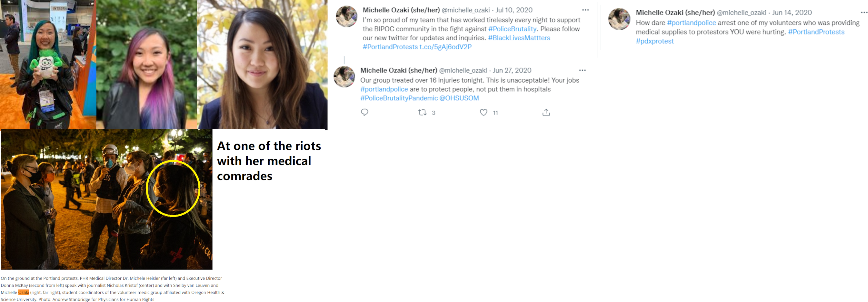The height and width of the screenshot is (302, 868).
Task: Follow the t.co/5gAj6odV2P link
Action: (x=445, y=47)
